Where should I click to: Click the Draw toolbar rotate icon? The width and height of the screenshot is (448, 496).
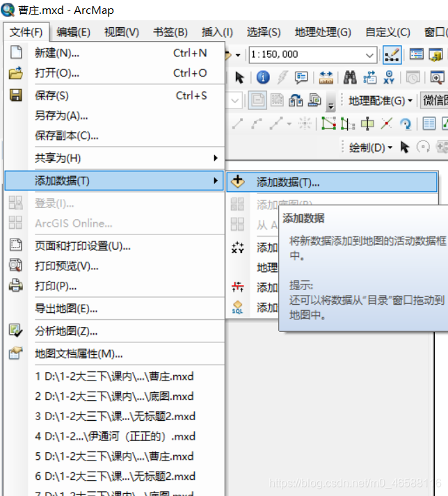point(423,147)
